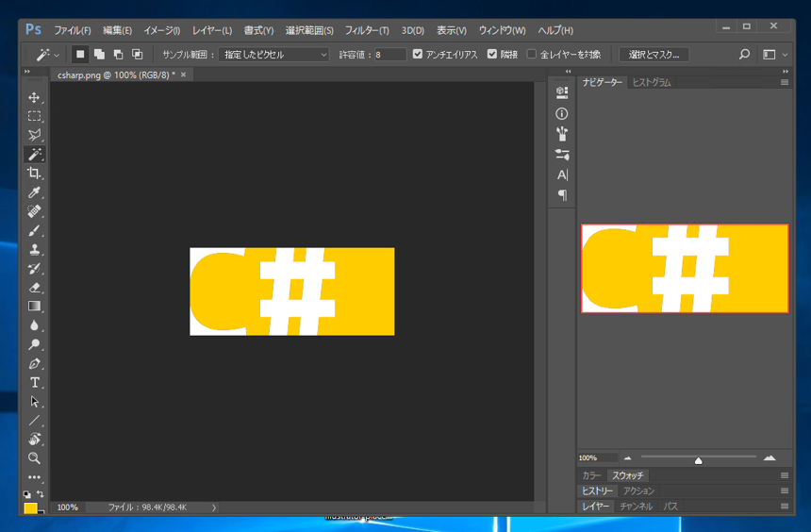This screenshot has width=811, height=532.
Task: Click the yellow foreground color swatch
Action: (x=30, y=507)
